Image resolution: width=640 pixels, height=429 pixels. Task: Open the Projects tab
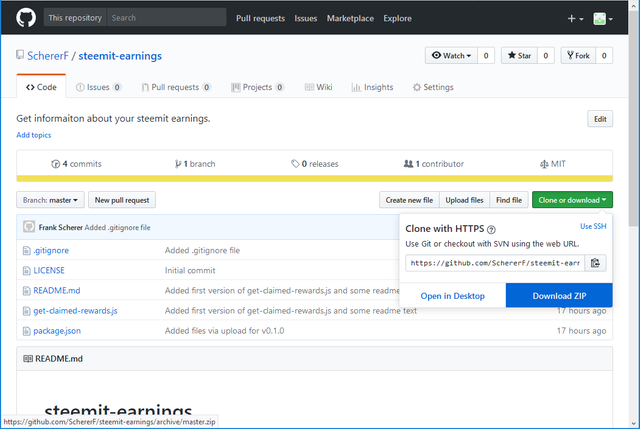[x=257, y=87]
